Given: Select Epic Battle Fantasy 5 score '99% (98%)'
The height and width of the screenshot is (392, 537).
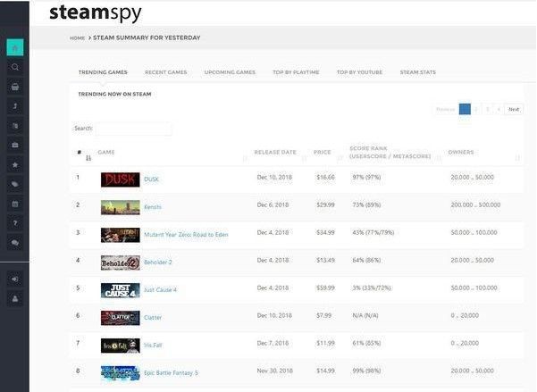Looking at the screenshot, I should point(366,371).
